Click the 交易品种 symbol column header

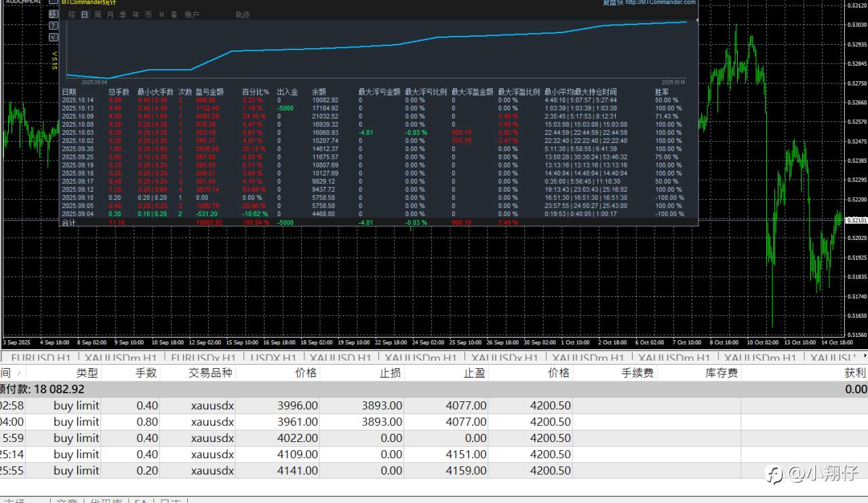pyautogui.click(x=210, y=373)
